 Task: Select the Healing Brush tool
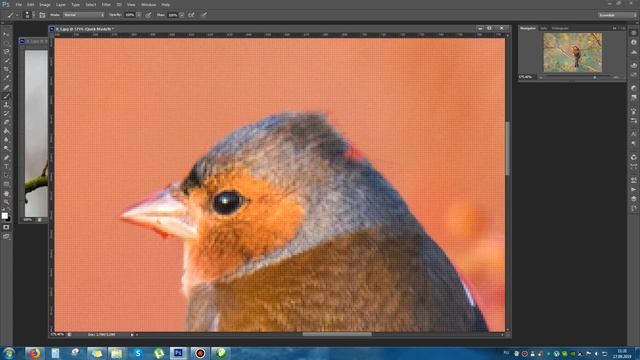(x=6, y=87)
